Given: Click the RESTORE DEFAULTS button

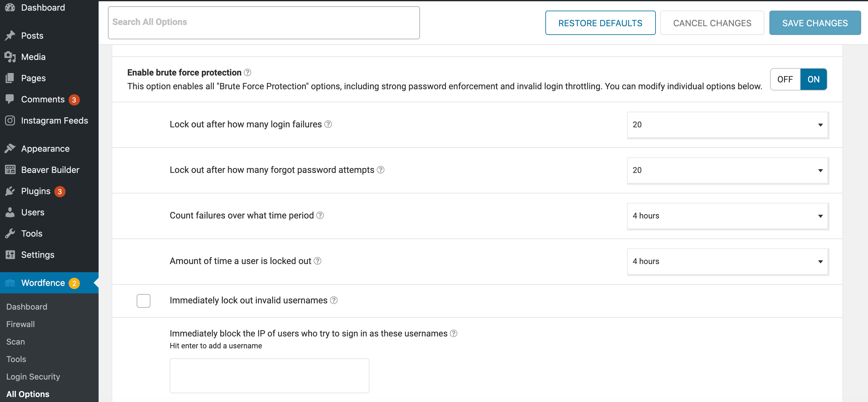Looking at the screenshot, I should (600, 22).
